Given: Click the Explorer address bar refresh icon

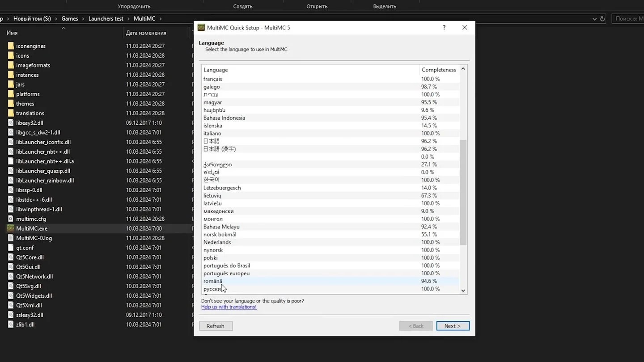Looking at the screenshot, I should (602, 19).
